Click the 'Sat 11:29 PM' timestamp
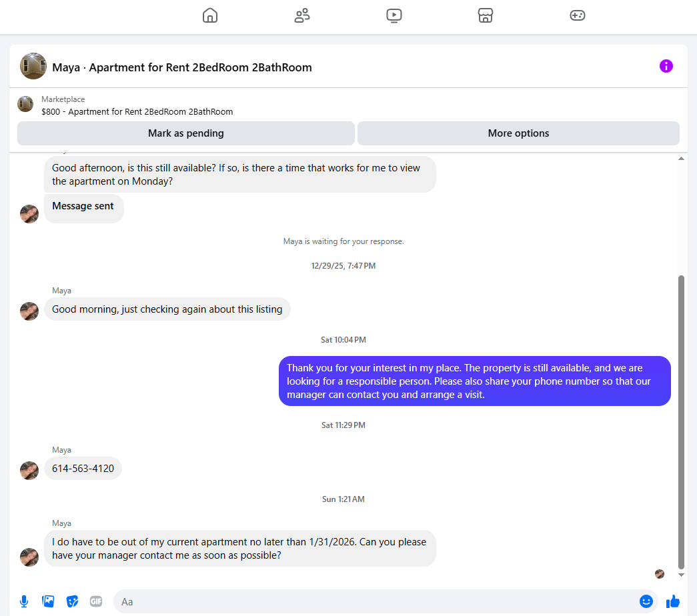 point(343,425)
